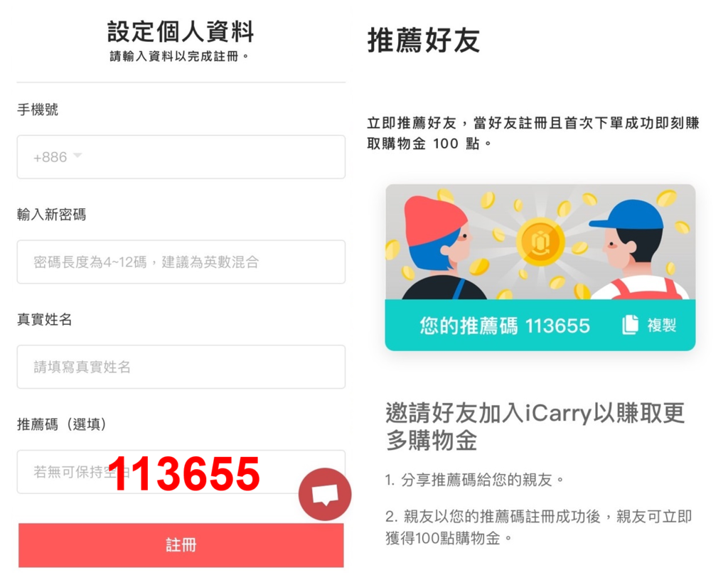Click the 設定個人資料 page title

[x=181, y=31]
